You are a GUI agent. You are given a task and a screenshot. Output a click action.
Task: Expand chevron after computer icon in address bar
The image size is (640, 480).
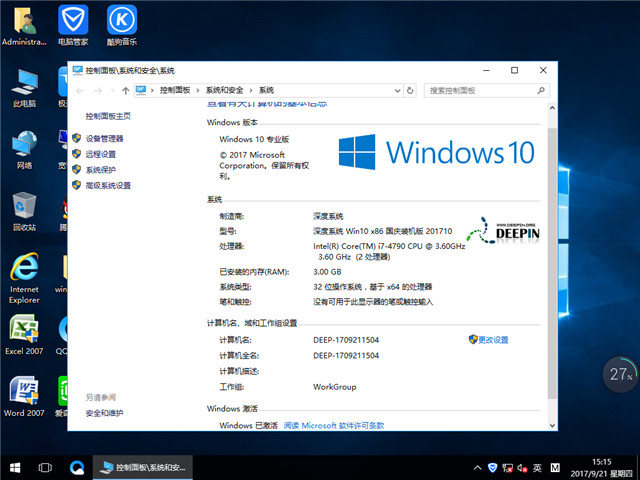[152, 90]
